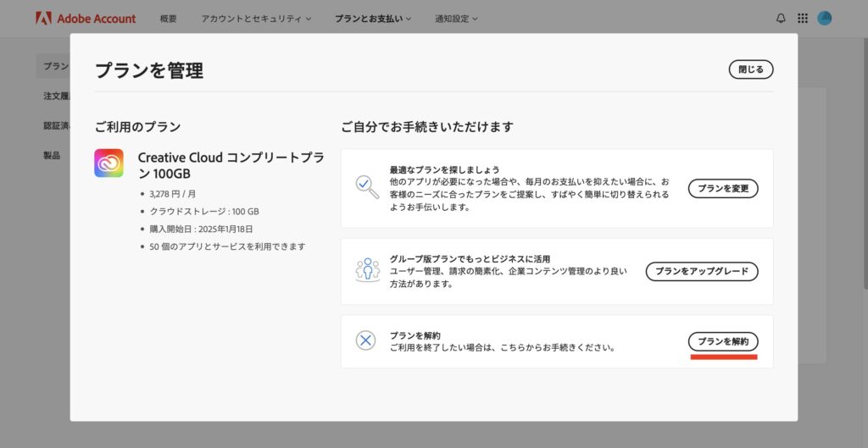Expand プランとお支払い dropdown
This screenshot has width=868, height=448.
(x=373, y=18)
